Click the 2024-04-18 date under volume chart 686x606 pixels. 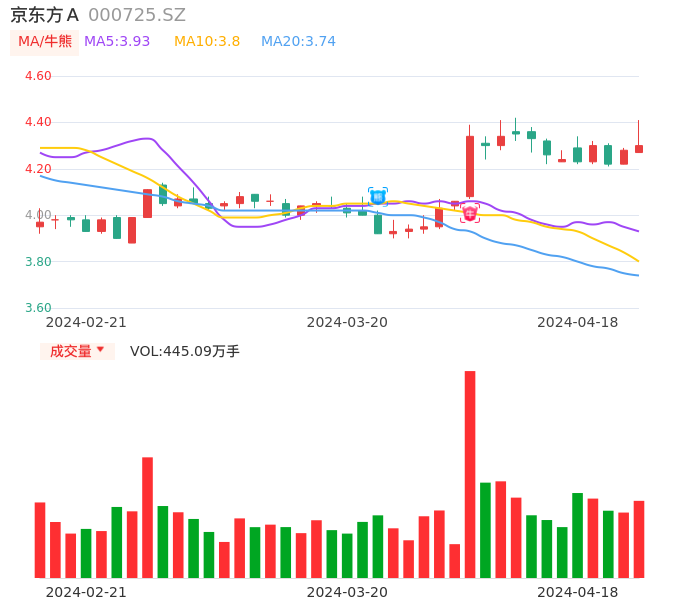tap(578, 592)
